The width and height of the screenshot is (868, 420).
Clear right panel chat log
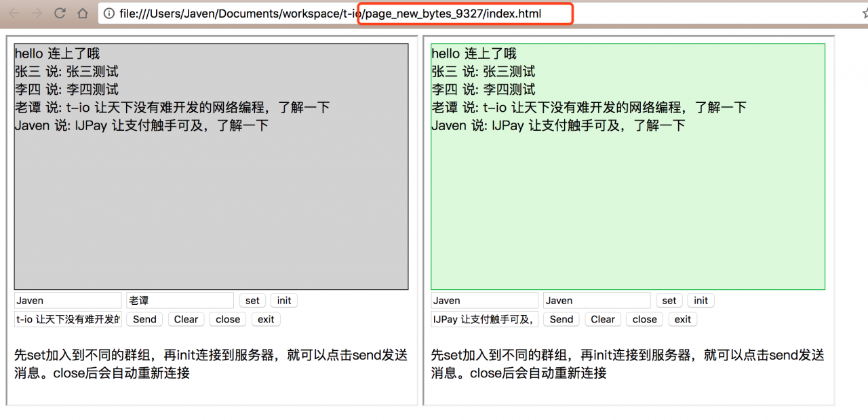point(603,320)
